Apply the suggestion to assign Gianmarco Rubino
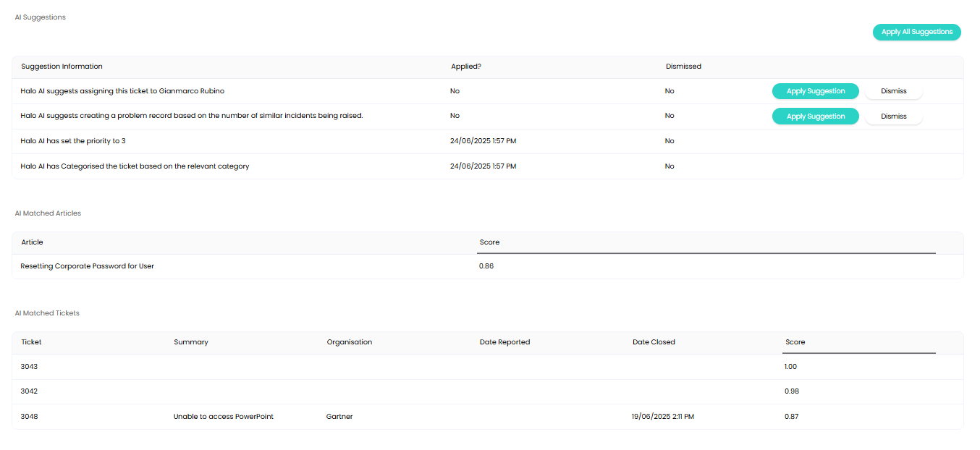Image resolution: width=980 pixels, height=450 pixels. point(816,91)
